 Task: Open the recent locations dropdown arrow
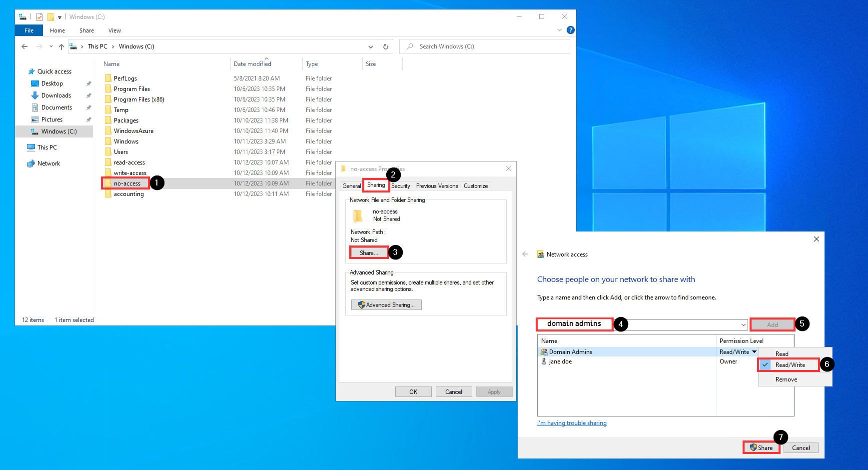pos(51,46)
